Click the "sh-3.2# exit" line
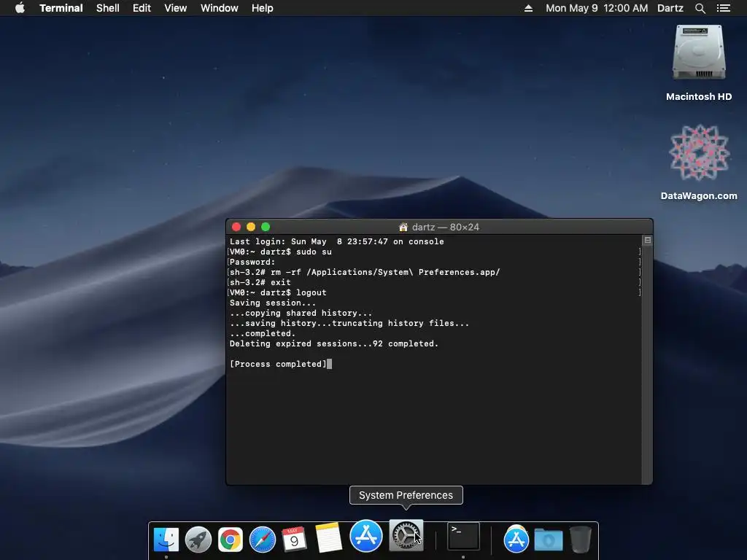 tap(260, 282)
